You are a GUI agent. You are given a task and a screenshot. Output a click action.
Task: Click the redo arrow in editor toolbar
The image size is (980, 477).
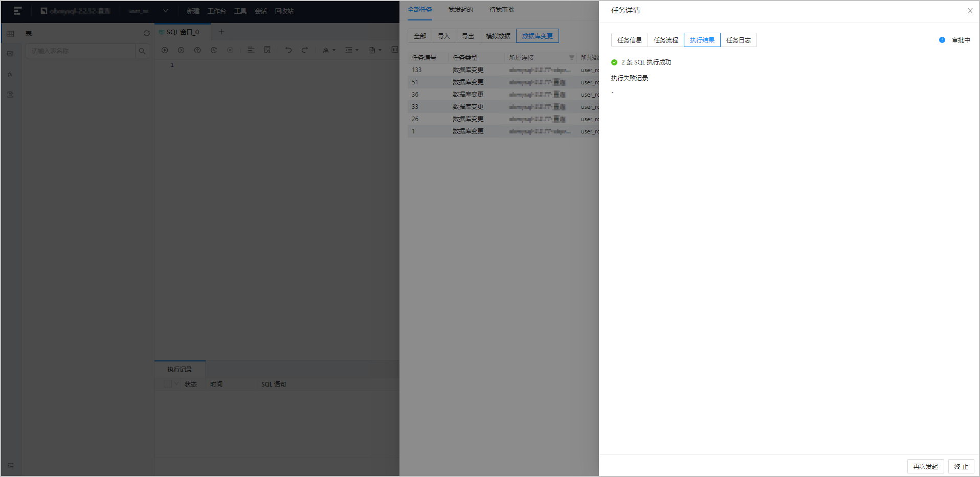click(305, 50)
